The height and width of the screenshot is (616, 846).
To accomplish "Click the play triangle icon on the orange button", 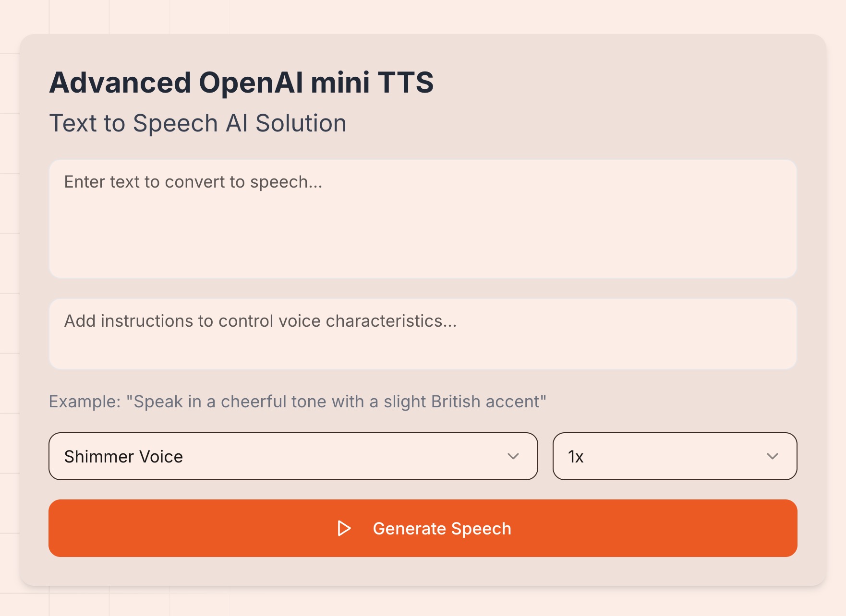I will click(344, 528).
